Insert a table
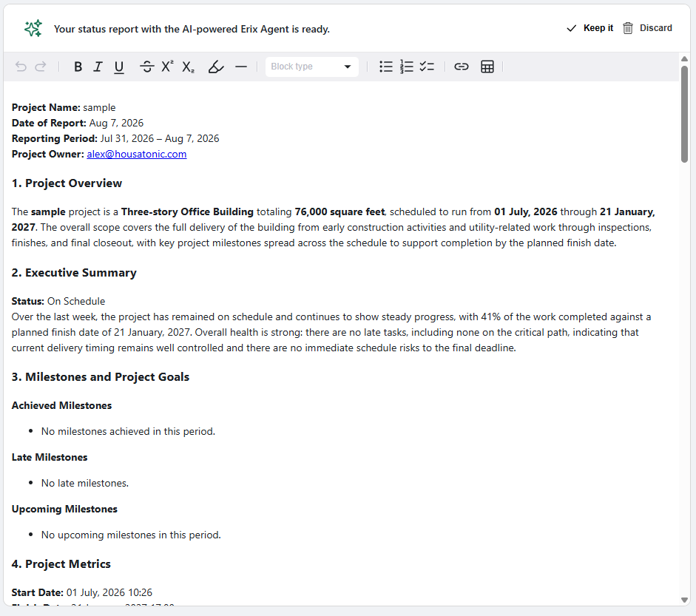The width and height of the screenshot is (696, 616). (x=487, y=67)
